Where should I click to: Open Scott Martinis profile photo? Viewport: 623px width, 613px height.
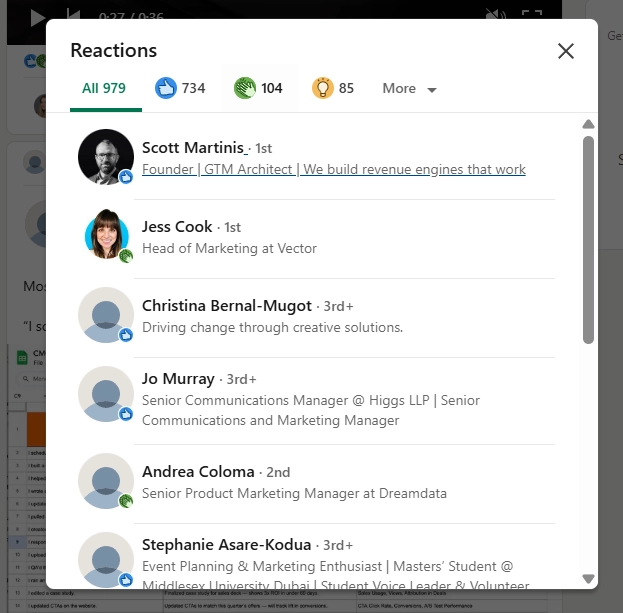[x=106, y=157]
